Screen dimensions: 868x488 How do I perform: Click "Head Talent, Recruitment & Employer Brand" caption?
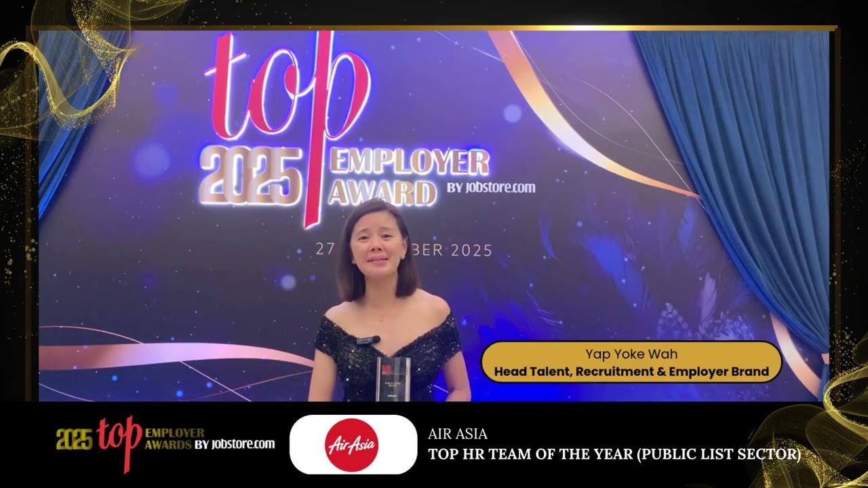click(631, 371)
